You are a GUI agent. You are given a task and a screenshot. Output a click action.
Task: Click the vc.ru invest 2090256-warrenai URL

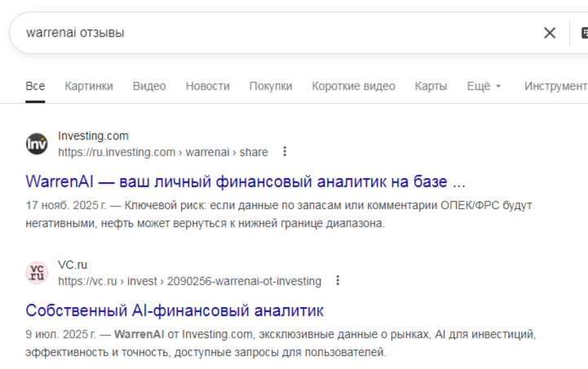(x=189, y=281)
